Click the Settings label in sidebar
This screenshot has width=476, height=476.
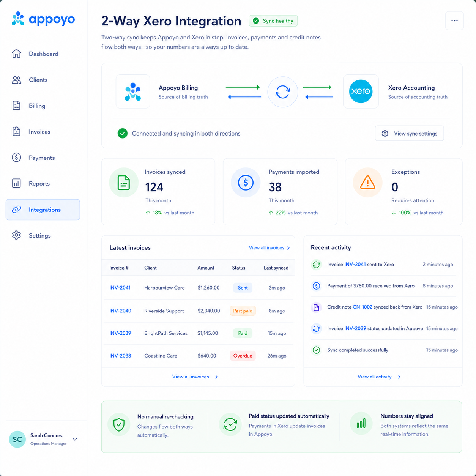coord(40,236)
